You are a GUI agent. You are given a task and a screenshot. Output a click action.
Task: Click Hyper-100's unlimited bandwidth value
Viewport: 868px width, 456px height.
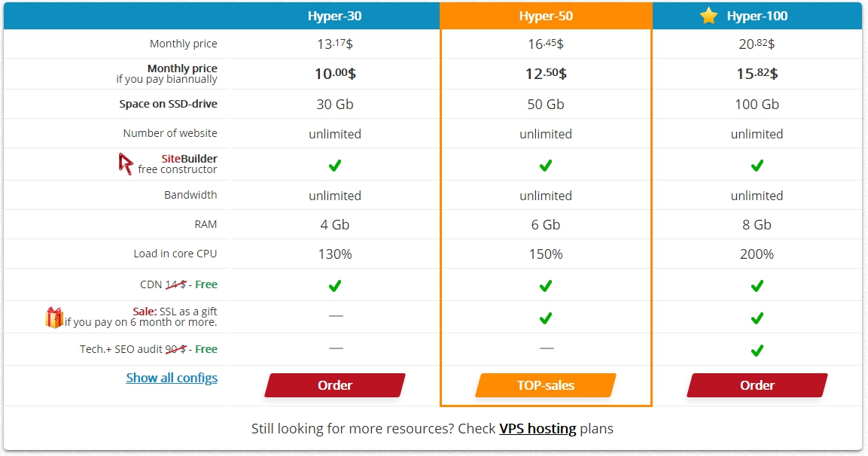click(x=757, y=196)
